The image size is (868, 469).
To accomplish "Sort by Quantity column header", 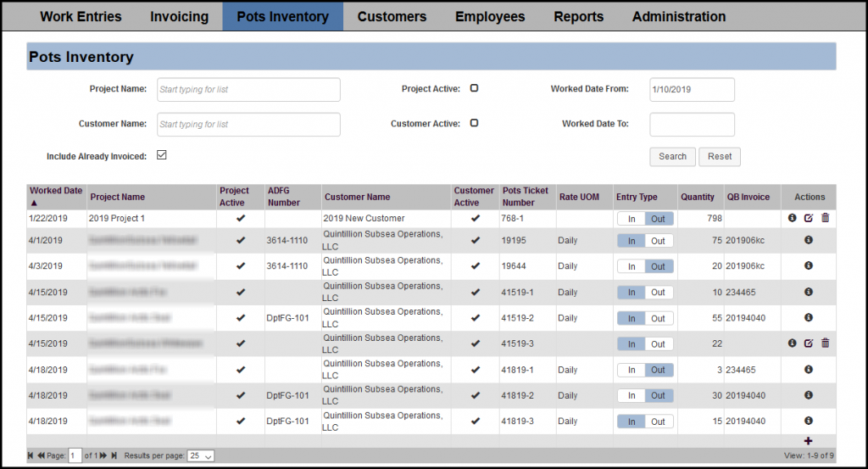I will pyautogui.click(x=698, y=197).
